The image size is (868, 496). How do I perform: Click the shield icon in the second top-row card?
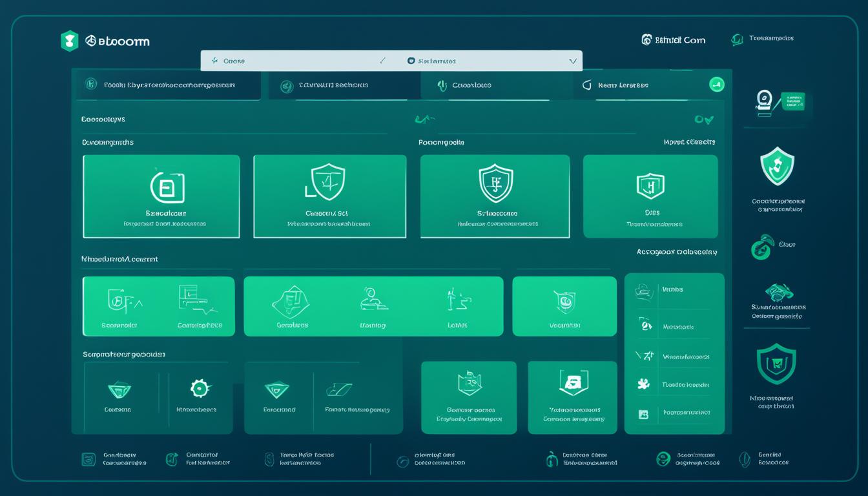[x=328, y=181]
